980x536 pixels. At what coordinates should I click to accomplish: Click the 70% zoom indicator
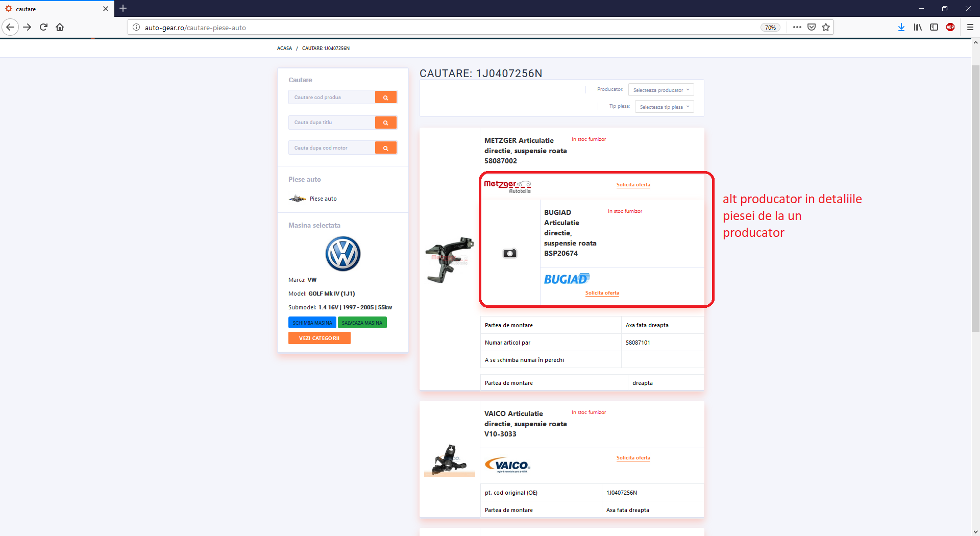click(x=770, y=28)
